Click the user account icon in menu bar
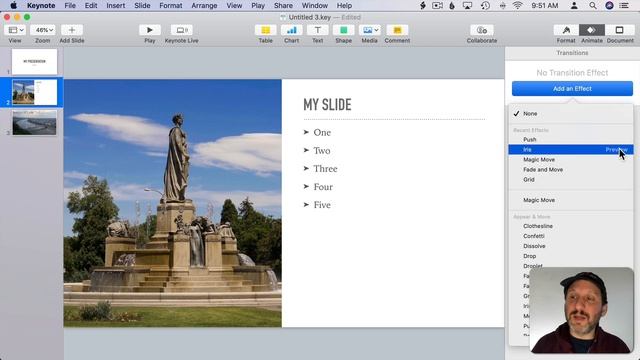Viewport: 640px width, 360px height. pos(574,6)
